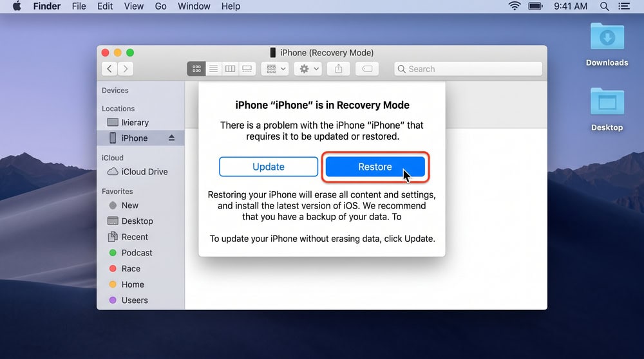Open the gear action menu
The image size is (644, 359).
click(x=308, y=69)
